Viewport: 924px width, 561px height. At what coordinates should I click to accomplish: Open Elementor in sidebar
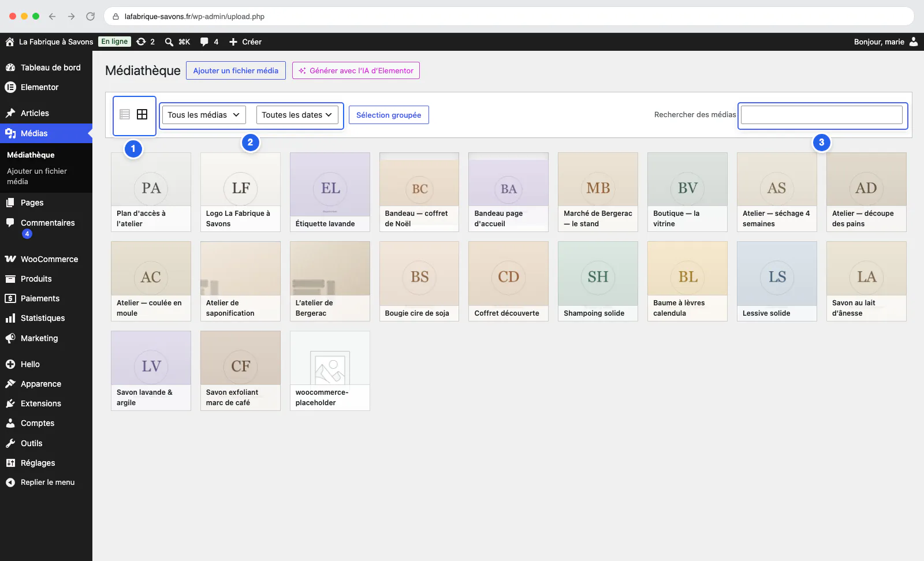click(46, 87)
